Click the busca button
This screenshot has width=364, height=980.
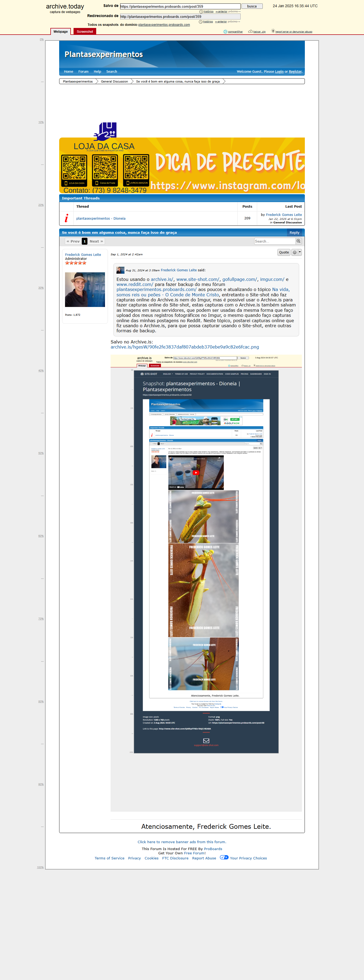pos(252,6)
